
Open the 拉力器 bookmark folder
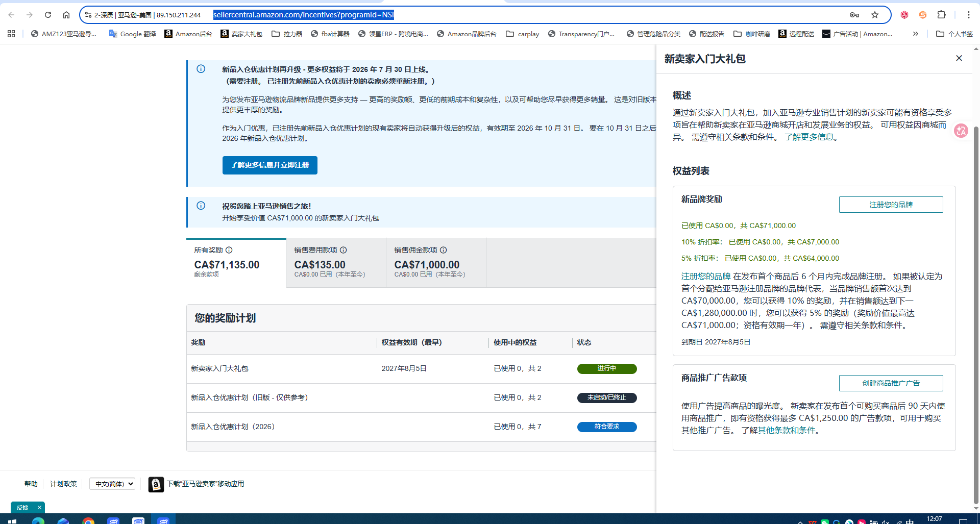click(287, 34)
